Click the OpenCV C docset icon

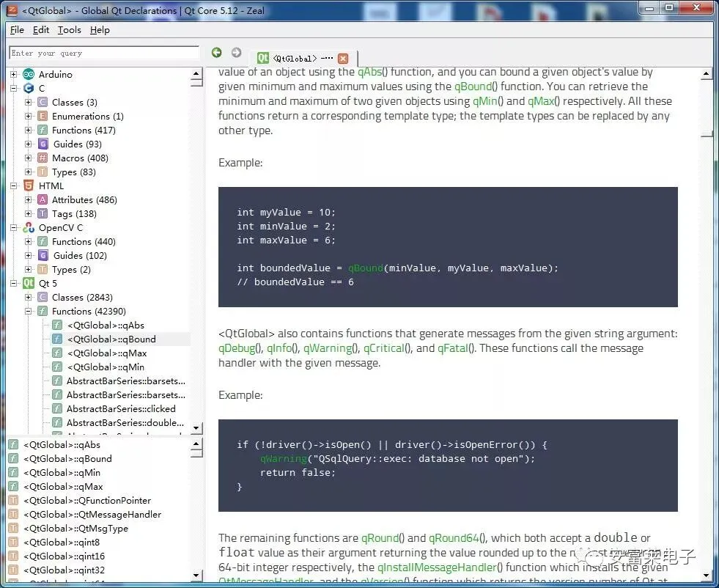coord(29,227)
